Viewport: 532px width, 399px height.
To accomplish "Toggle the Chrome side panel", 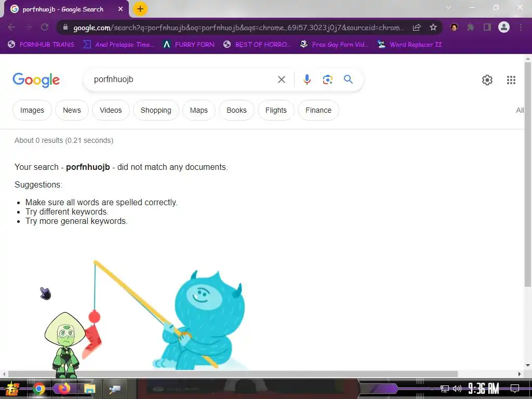I will tap(487, 27).
